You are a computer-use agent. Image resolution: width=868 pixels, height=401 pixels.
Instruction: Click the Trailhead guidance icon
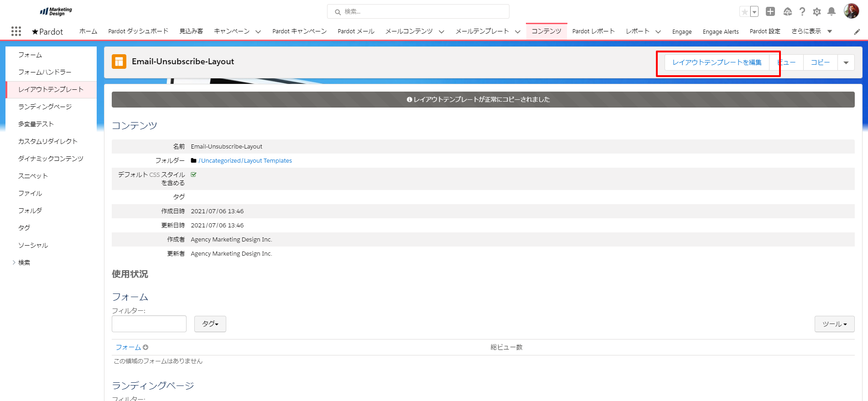tap(788, 12)
